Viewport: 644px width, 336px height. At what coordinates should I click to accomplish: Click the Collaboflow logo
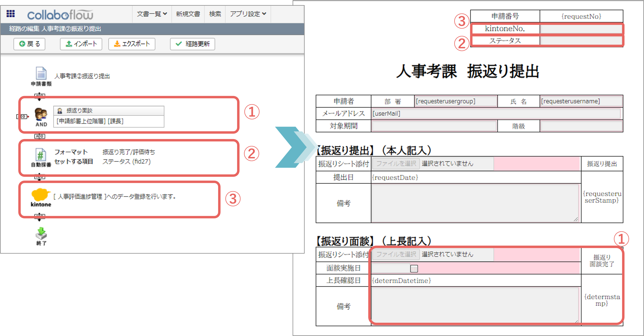pyautogui.click(x=60, y=15)
